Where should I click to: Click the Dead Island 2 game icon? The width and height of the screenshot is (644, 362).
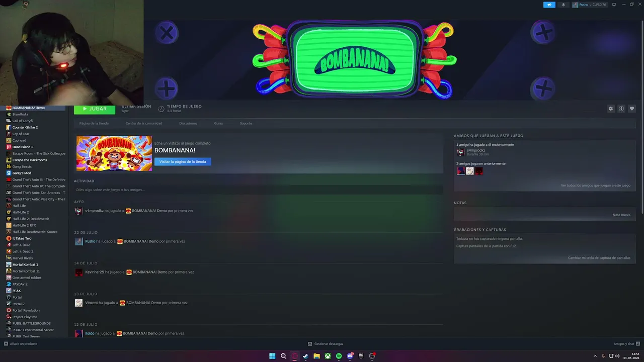[9, 147]
